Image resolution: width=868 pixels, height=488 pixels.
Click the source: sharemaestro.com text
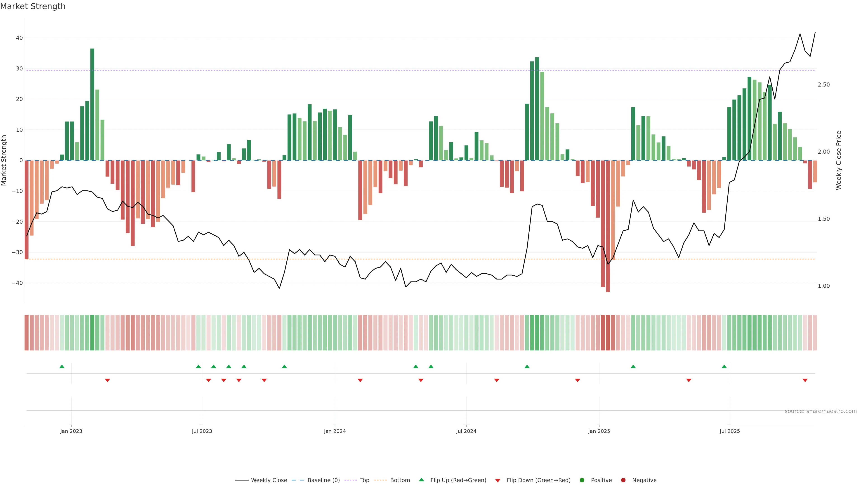(821, 411)
